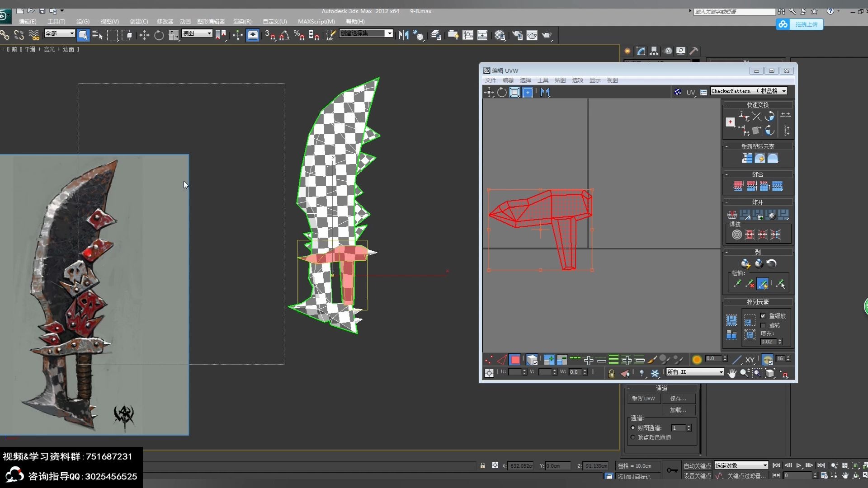This screenshot has height=488, width=868.
Task: Click 自动关键点 Auto Key button
Action: point(697,466)
